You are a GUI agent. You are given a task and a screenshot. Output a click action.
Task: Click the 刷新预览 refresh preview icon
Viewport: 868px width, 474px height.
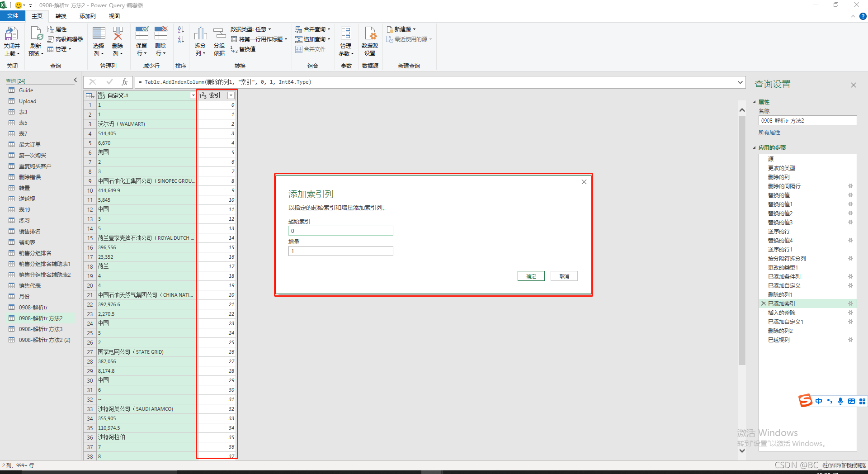coord(36,34)
